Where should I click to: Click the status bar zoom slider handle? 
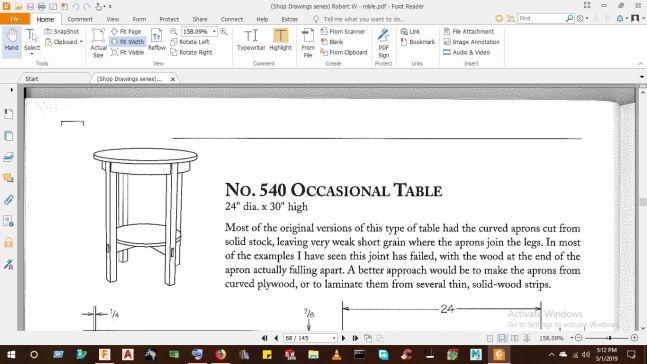pos(609,338)
